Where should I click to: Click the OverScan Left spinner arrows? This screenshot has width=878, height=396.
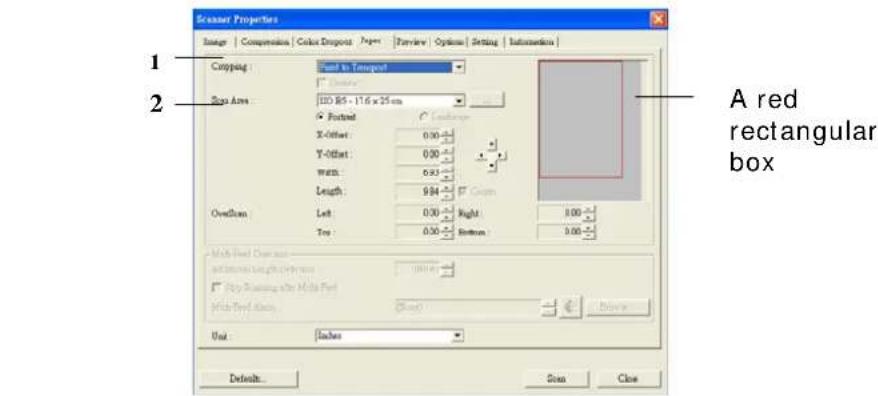pos(447,213)
